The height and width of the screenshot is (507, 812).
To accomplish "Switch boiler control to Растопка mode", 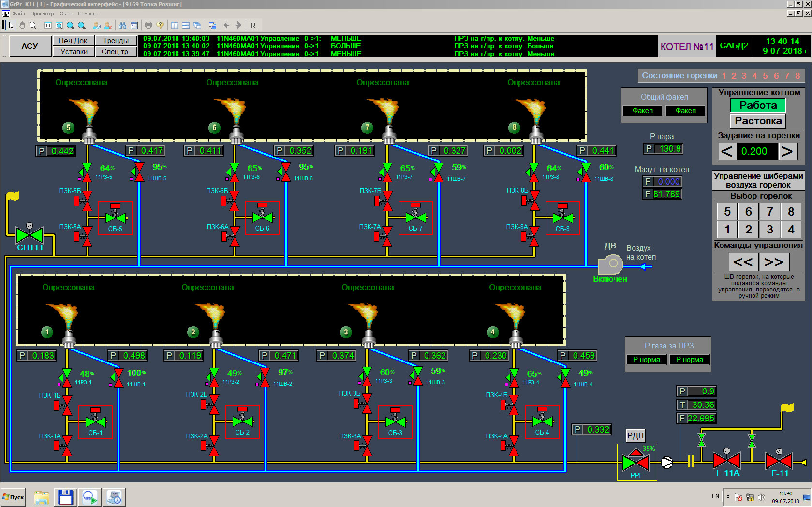I will pos(758,121).
